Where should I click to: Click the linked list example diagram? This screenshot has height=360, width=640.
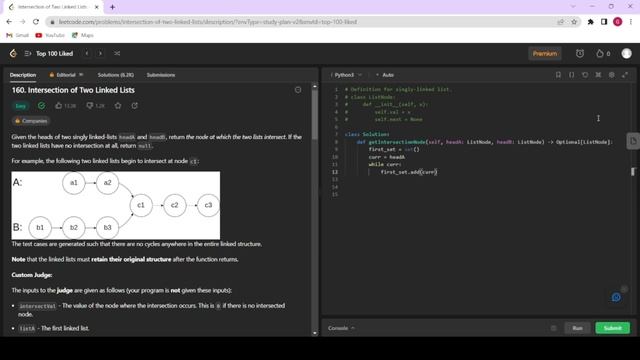pos(116,205)
